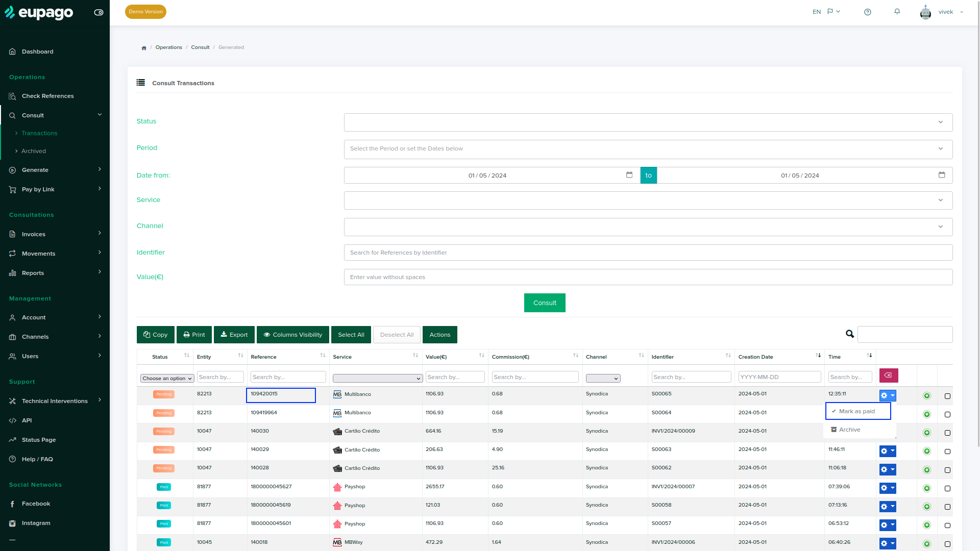Open the Service filter dropdown
This screenshot has width=980, height=551.
[648, 201]
